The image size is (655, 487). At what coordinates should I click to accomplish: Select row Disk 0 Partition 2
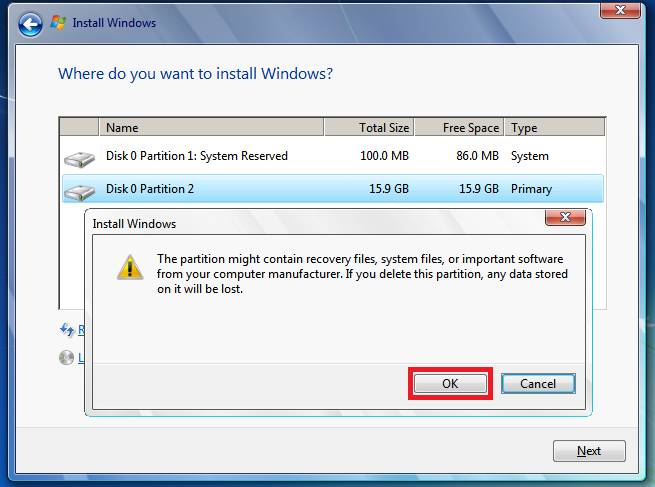[x=333, y=189]
